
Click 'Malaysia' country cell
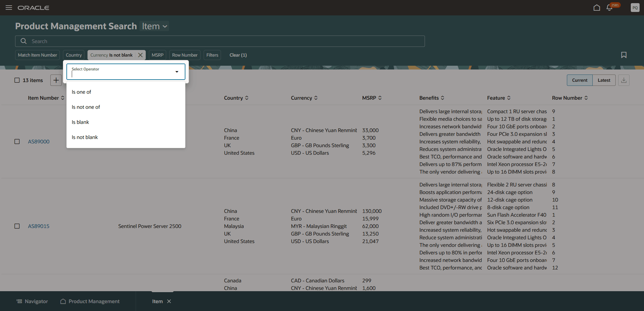(x=234, y=226)
